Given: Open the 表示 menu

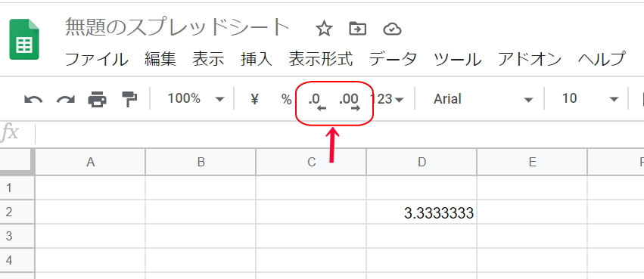Looking at the screenshot, I should 208,60.
